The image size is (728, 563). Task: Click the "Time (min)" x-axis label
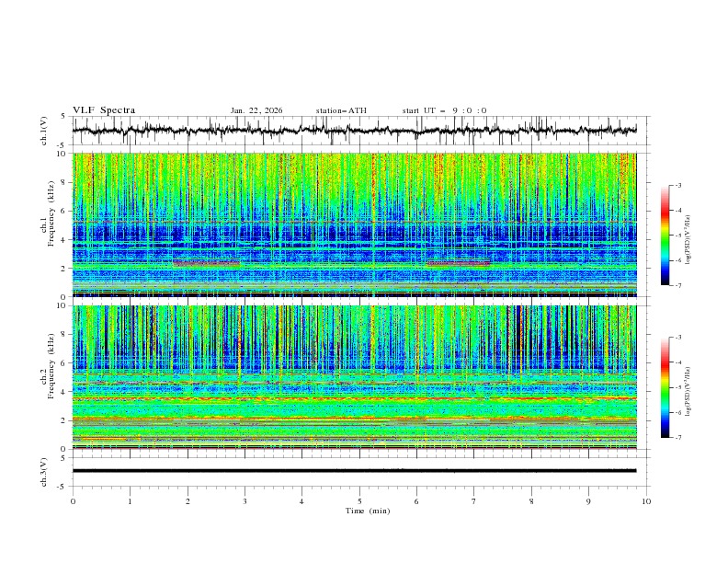(368, 511)
